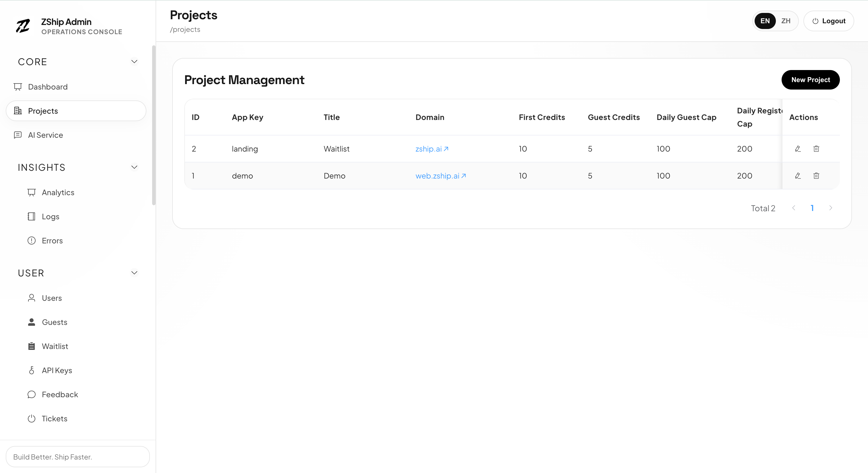Collapse the INSIGHTS section
868x473 pixels.
coord(134,167)
